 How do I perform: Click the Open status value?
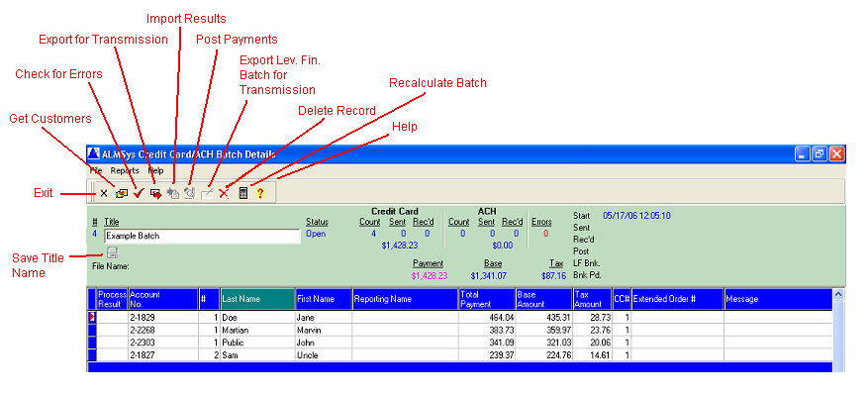point(316,234)
